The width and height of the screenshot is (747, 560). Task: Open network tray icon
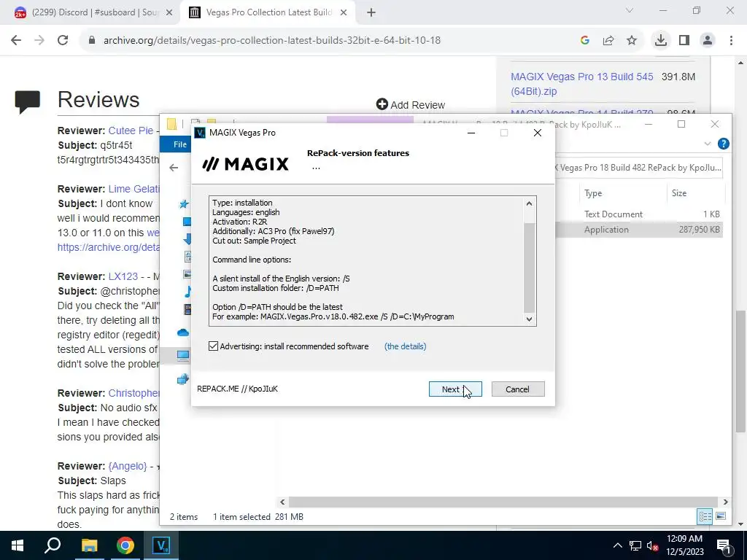pyautogui.click(x=635, y=545)
